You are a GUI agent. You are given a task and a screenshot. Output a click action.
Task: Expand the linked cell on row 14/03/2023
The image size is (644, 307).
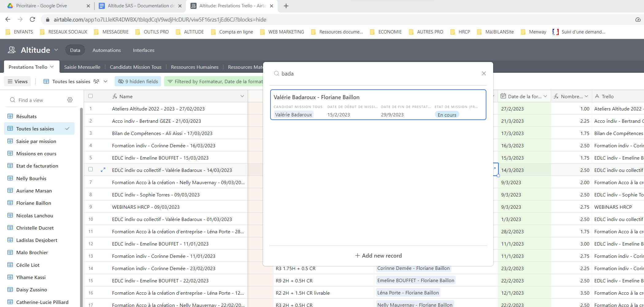[x=494, y=169]
